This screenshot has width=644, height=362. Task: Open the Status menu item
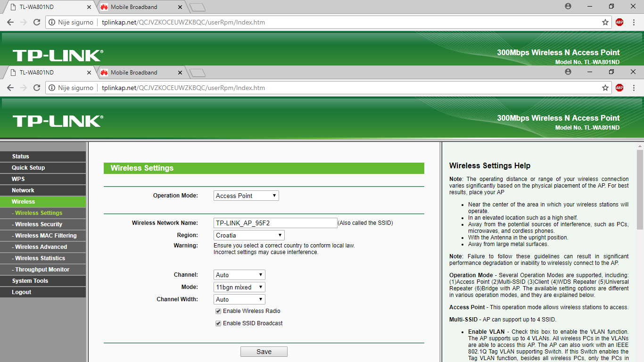coord(43,156)
